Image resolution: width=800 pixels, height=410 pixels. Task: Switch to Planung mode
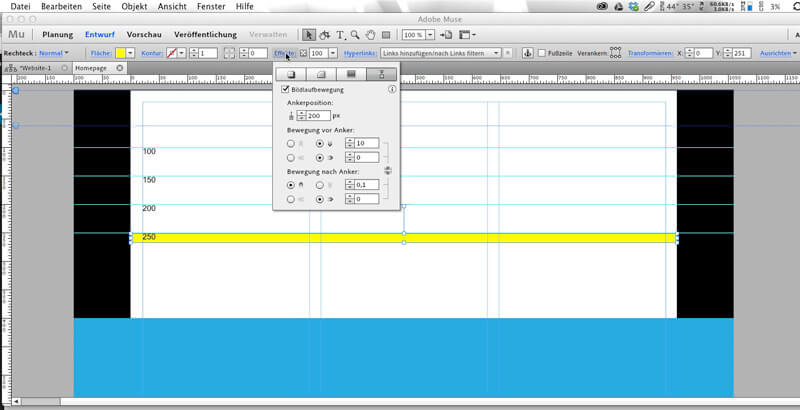tap(58, 35)
